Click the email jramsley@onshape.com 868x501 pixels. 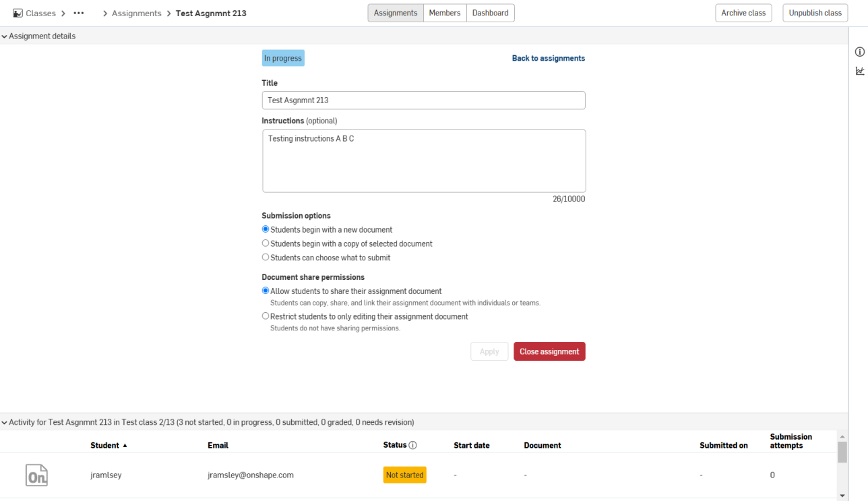pyautogui.click(x=251, y=475)
